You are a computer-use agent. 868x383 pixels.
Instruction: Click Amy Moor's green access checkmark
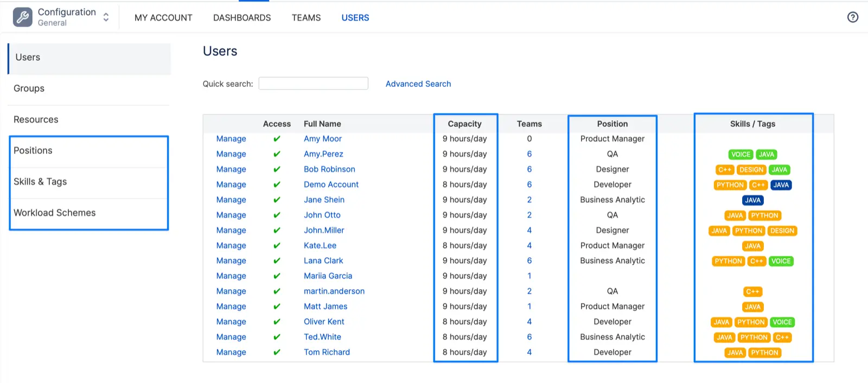pyautogui.click(x=277, y=139)
